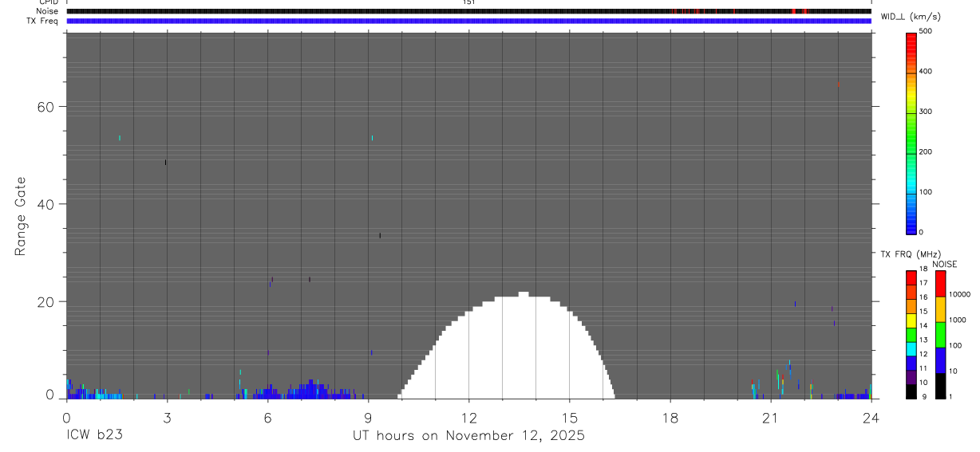Click the UT hours November 12, 2025 title
This screenshot has height=452, width=980.
468,436
